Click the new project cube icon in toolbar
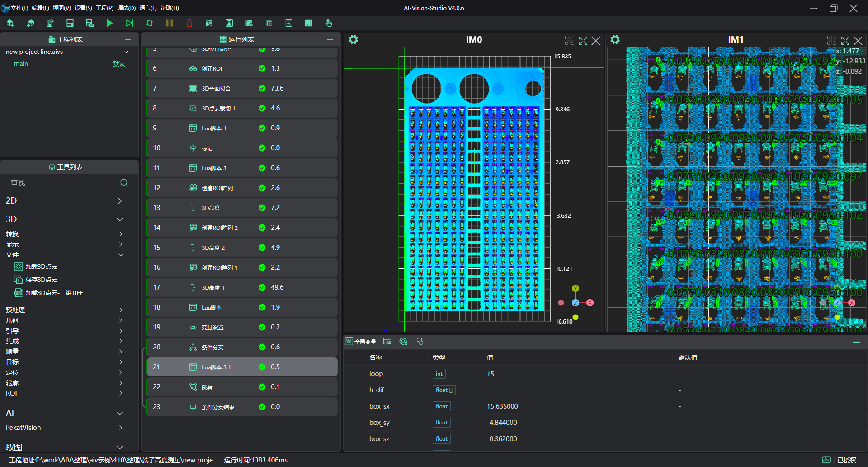Image resolution: width=868 pixels, height=467 pixels. (x=10, y=23)
